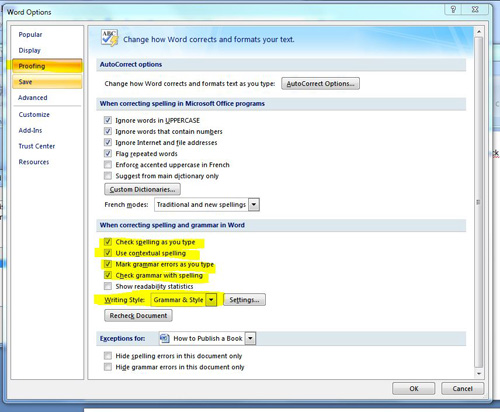
Task: Click scrollbar up arrow icon
Action: pos(479,32)
